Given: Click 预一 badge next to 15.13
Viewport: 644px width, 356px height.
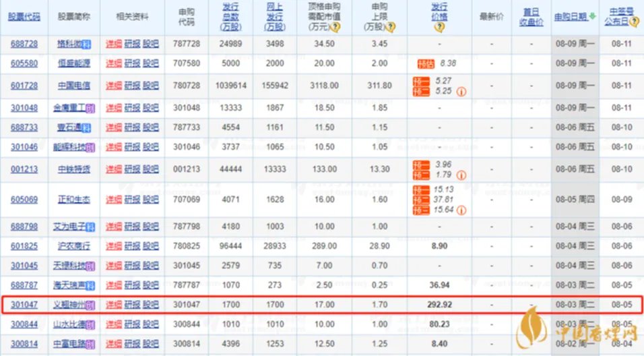Looking at the screenshot, I should [421, 190].
